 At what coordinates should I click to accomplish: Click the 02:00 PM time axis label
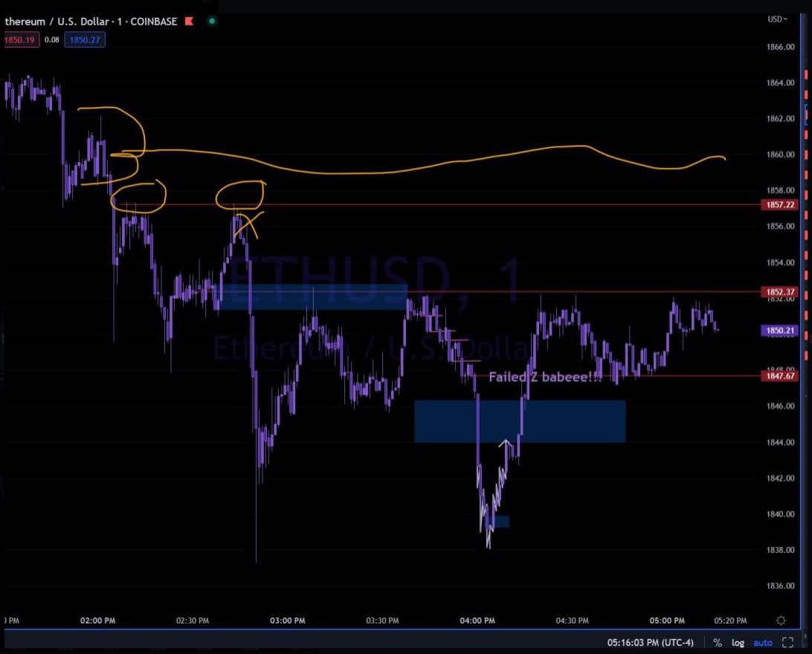(x=98, y=621)
